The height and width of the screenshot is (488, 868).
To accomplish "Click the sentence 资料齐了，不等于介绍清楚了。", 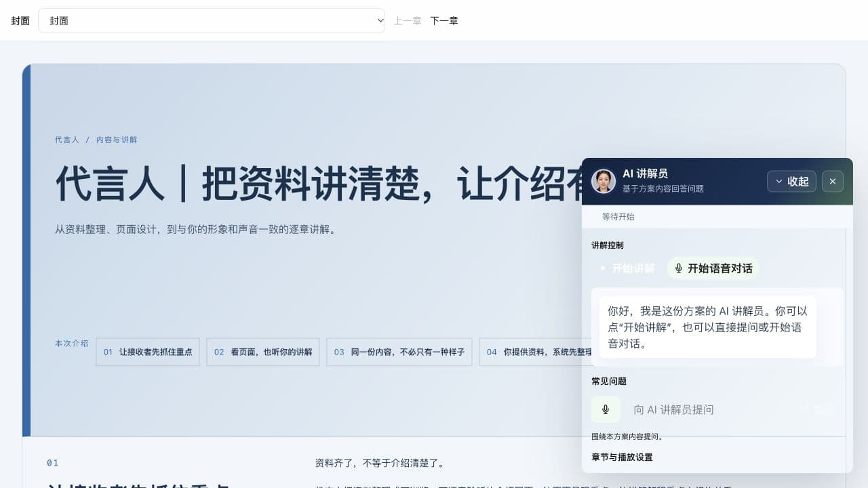I will [x=380, y=464].
